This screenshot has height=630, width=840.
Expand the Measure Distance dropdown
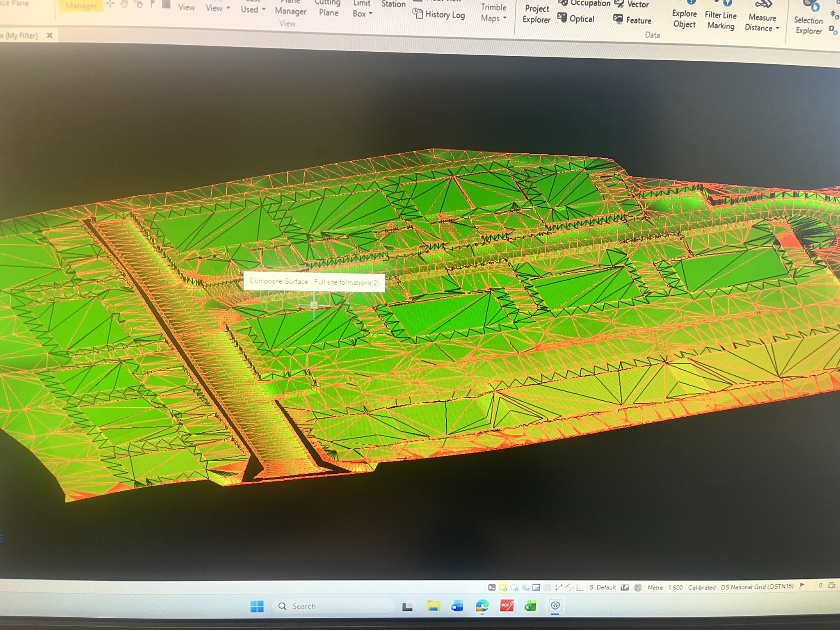(x=762, y=21)
